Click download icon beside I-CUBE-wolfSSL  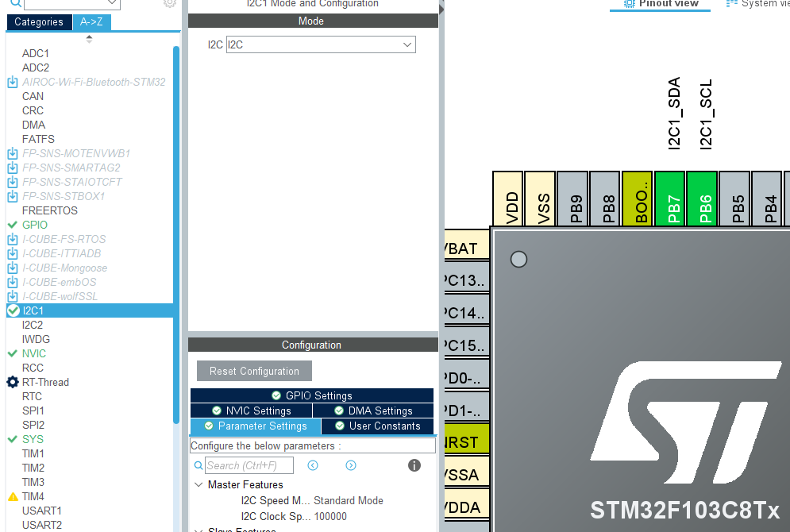[x=13, y=296]
